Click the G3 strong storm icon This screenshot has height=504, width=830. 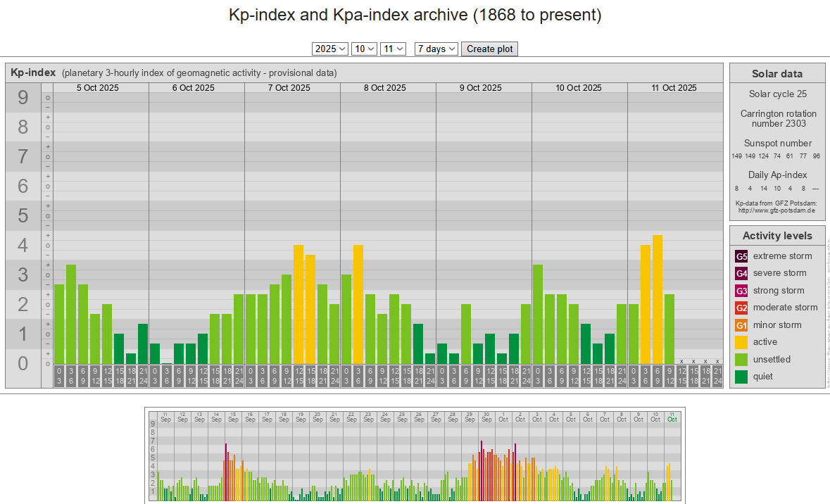[x=741, y=291]
